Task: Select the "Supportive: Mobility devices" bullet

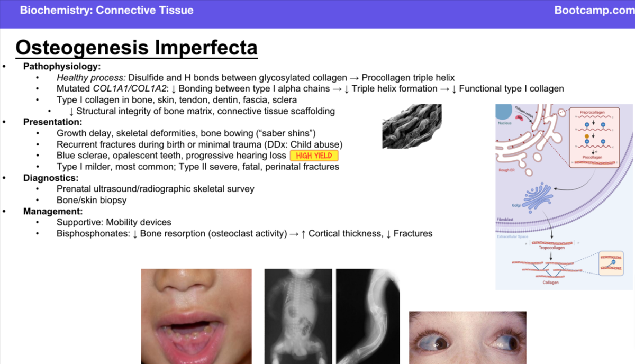Action: [x=114, y=222]
